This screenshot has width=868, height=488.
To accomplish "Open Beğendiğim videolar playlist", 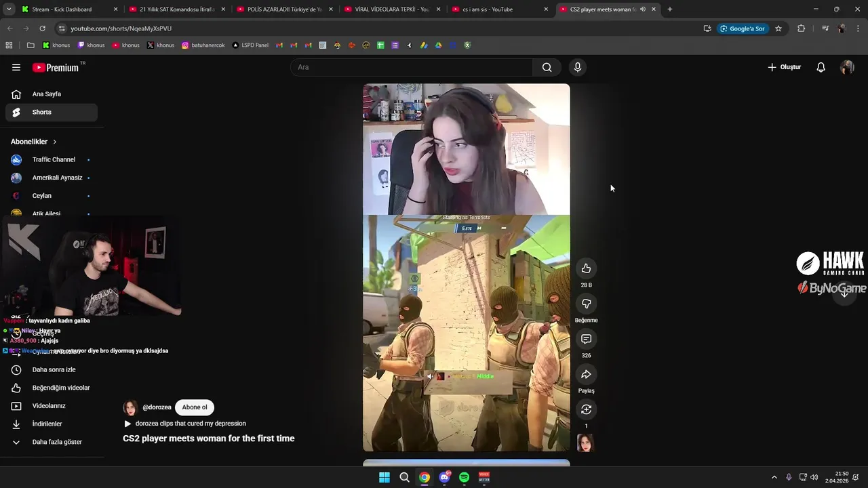I will (52, 388).
